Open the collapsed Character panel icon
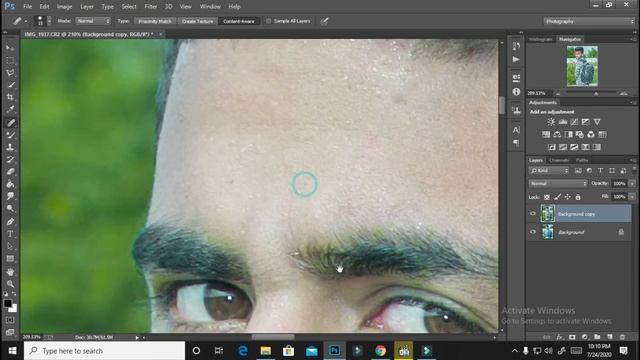This screenshot has width=640, height=360. pos(516,130)
